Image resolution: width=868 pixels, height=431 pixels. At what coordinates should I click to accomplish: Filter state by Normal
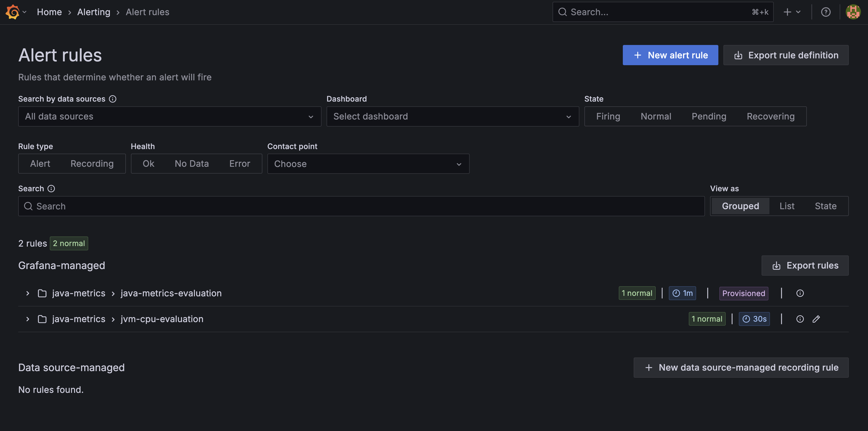pyautogui.click(x=656, y=116)
